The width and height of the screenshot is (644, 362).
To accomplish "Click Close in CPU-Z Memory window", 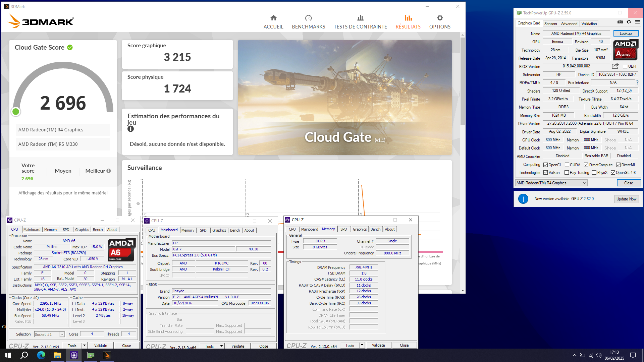I will 404,345.
